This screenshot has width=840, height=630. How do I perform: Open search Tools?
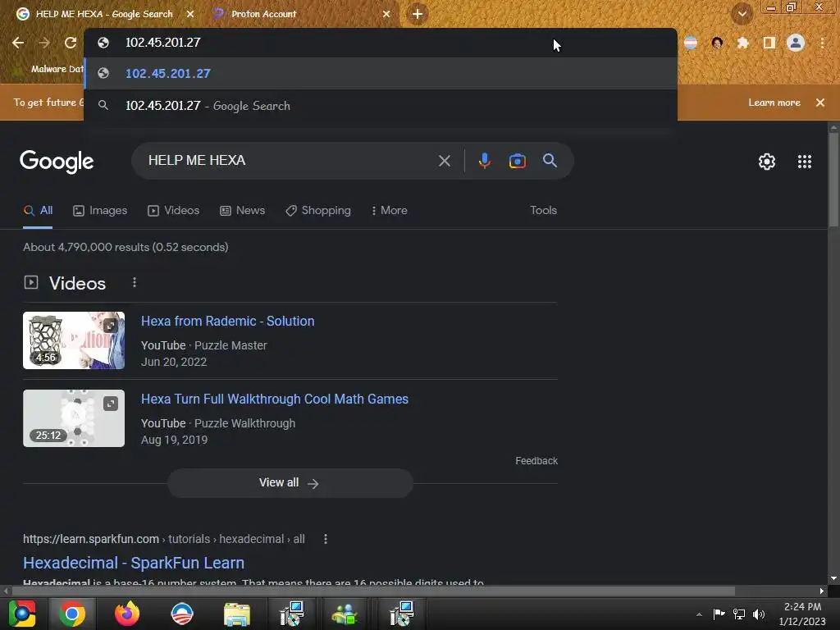click(x=543, y=211)
